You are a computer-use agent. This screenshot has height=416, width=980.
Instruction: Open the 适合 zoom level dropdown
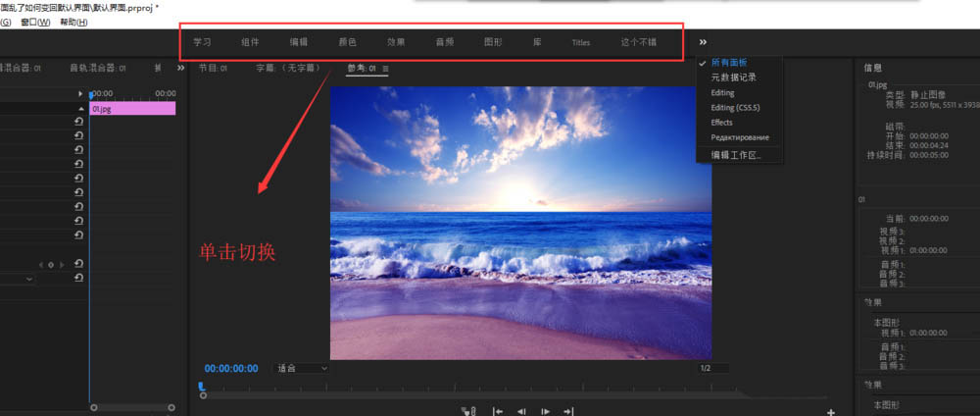(x=302, y=368)
